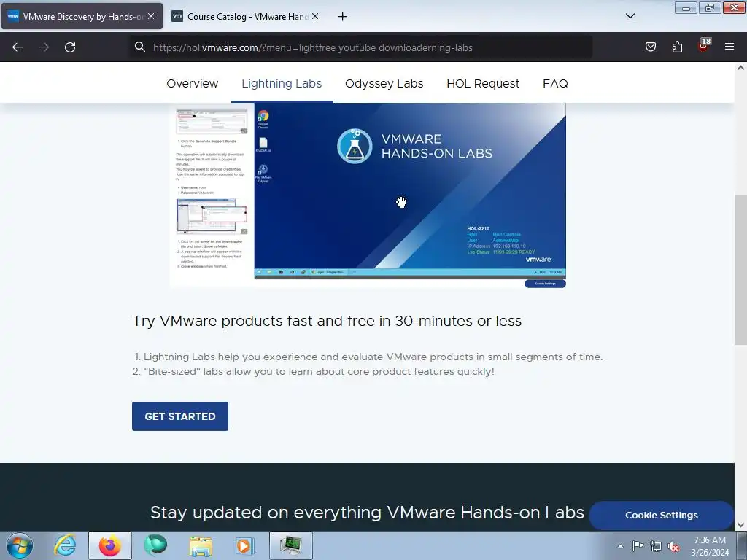Open Windows Explorer folder in taskbar
Screen dimensions: 747x560
click(x=201, y=545)
